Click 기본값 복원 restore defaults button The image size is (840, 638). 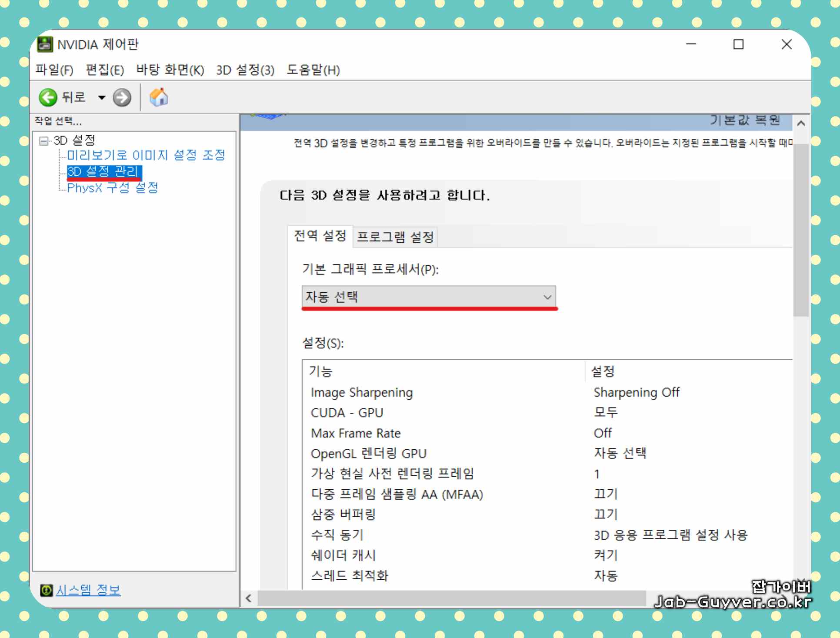(x=745, y=120)
